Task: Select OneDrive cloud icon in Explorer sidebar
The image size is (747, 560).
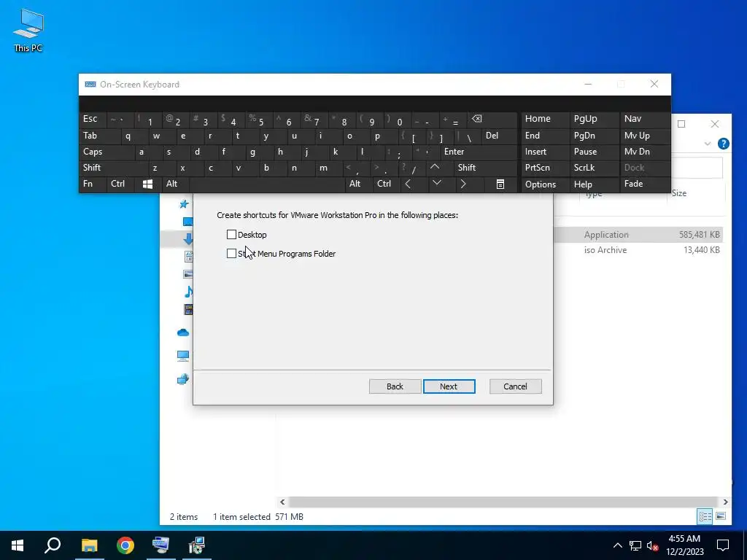Action: coord(183,332)
